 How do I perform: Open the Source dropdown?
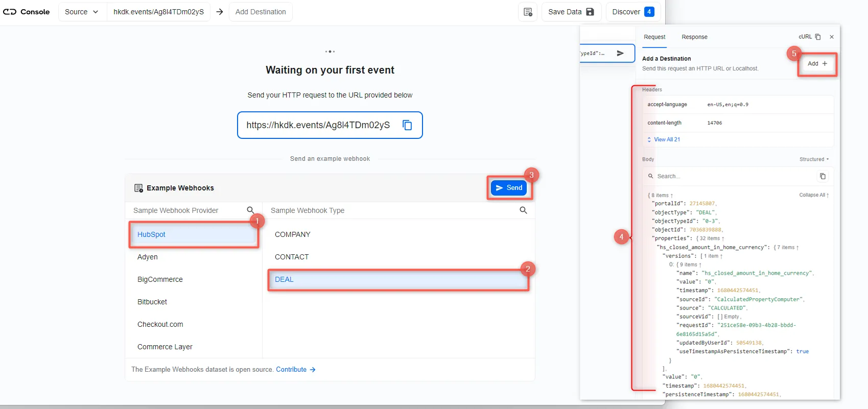click(x=82, y=12)
